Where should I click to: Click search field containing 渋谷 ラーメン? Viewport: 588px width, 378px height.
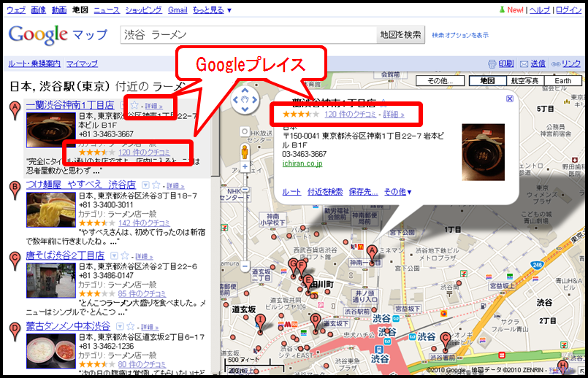pos(248,35)
